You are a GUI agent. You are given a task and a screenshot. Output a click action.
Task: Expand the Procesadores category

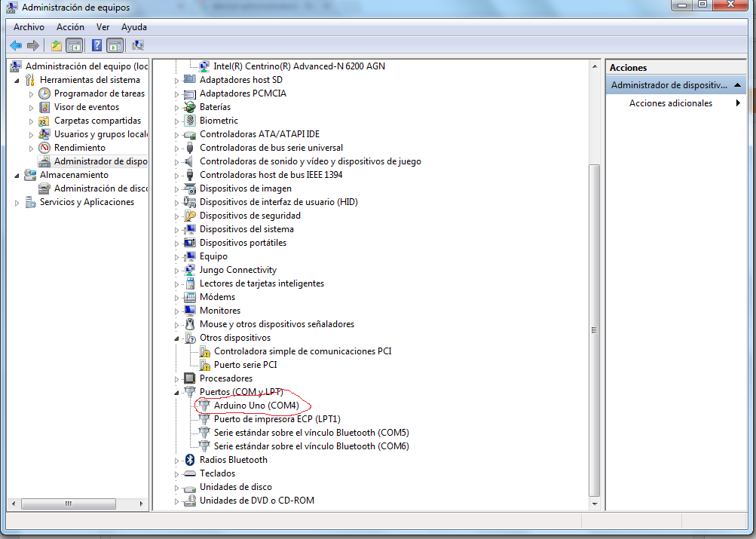pos(177,379)
